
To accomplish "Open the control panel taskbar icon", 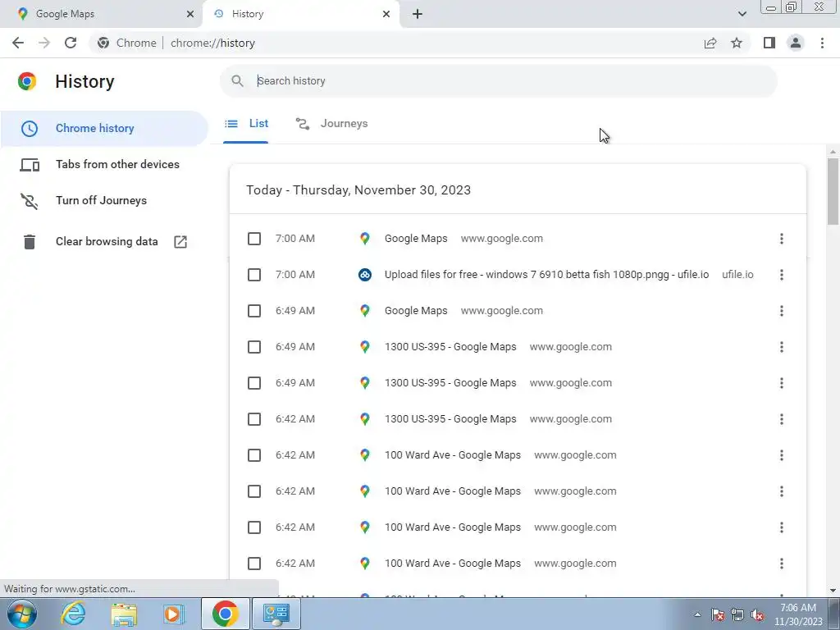I will coord(276,614).
